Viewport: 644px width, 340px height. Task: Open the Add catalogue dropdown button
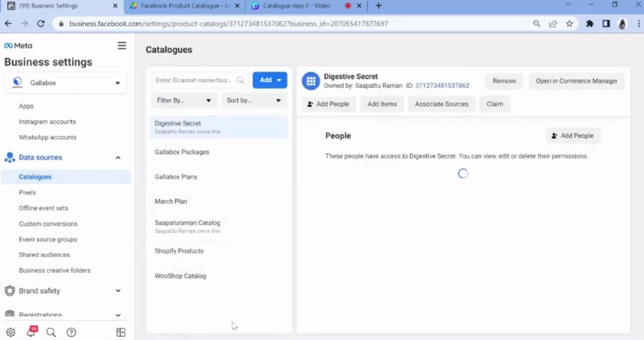click(270, 80)
